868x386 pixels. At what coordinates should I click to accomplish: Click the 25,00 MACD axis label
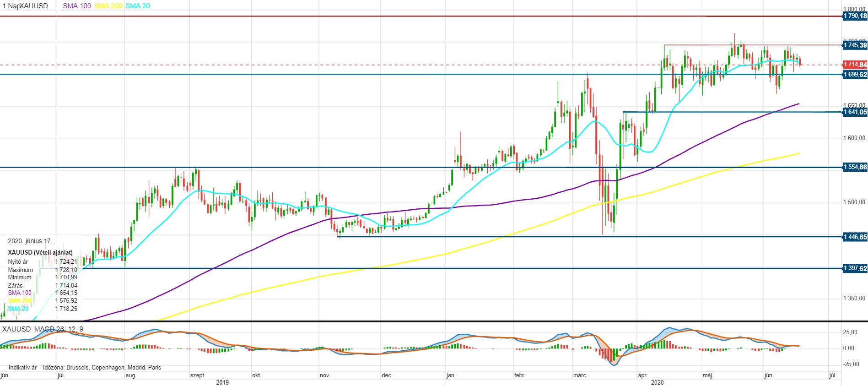click(851, 332)
